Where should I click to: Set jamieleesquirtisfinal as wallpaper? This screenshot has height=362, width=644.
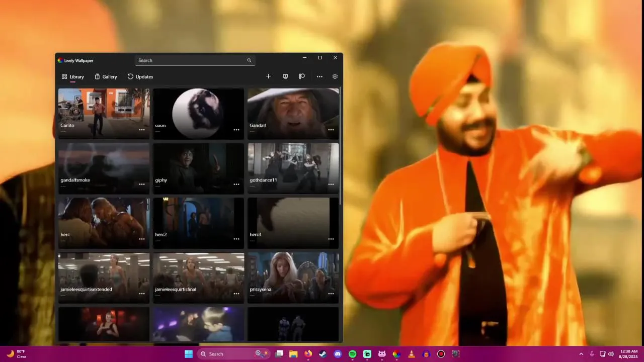[198, 277]
